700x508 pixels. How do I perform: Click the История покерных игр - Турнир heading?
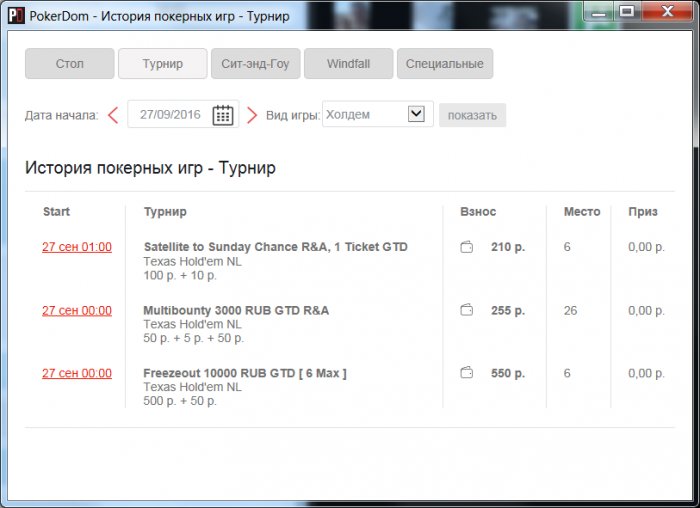pos(150,168)
